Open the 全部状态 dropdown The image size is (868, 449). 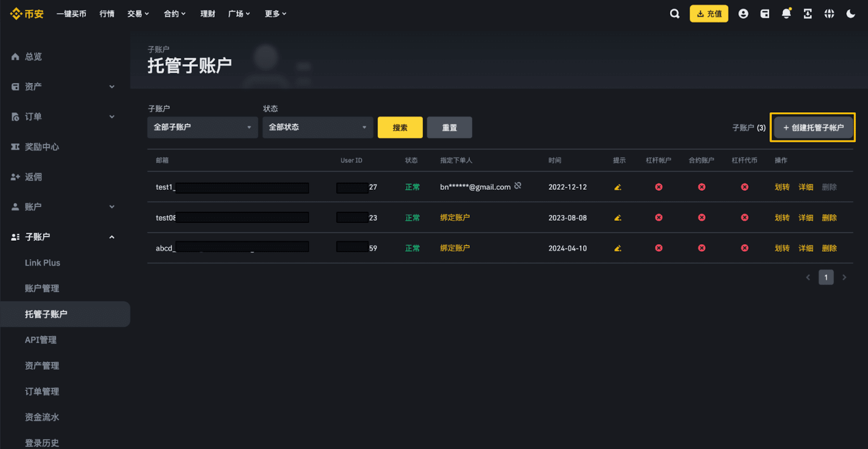point(318,127)
